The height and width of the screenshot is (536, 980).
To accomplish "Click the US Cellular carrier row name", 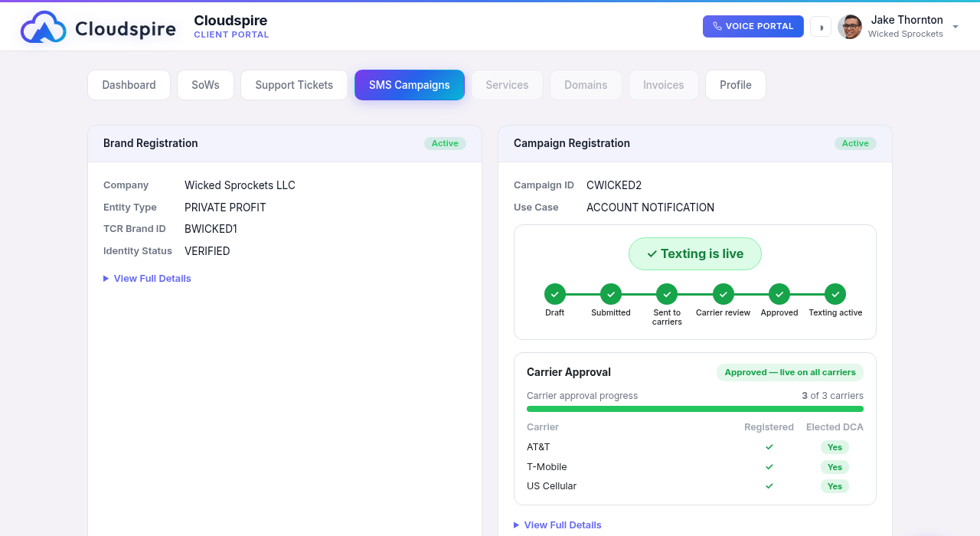I will pos(551,486).
